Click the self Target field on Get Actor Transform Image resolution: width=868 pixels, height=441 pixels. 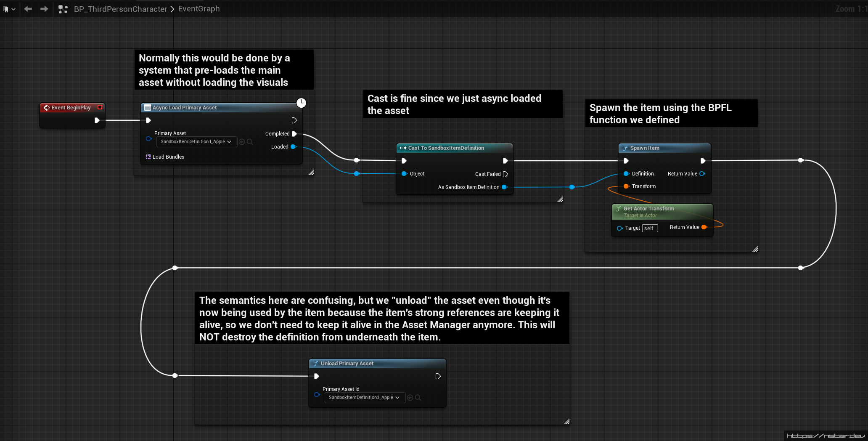(x=650, y=228)
